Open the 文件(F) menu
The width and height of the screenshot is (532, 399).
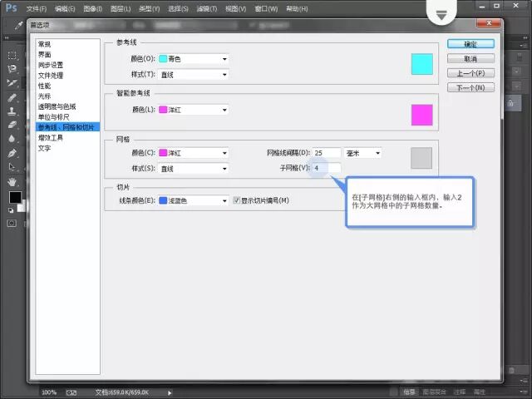click(x=37, y=8)
